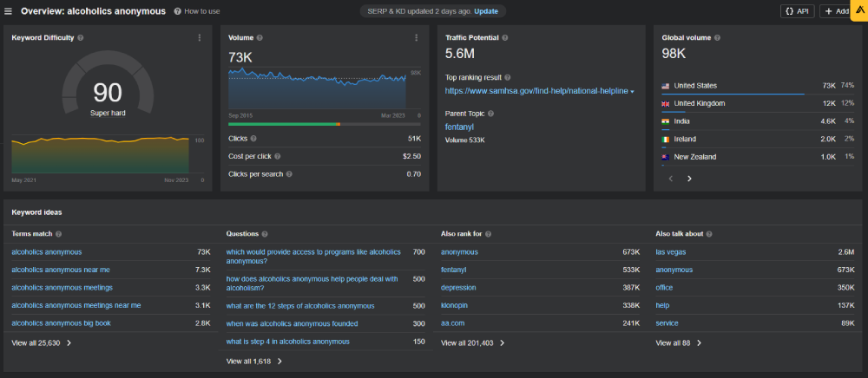This screenshot has width=868, height=378.
Task: Click the India flag icon
Action: pyautogui.click(x=666, y=121)
